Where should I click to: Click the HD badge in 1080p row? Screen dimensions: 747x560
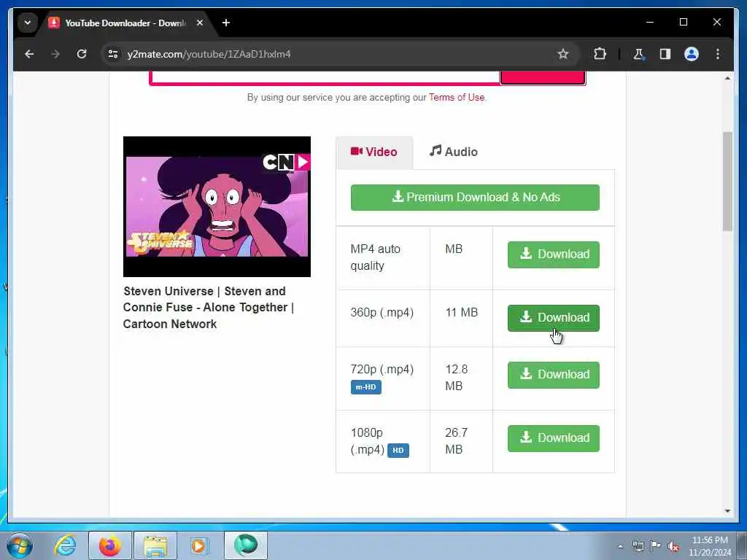click(x=398, y=450)
